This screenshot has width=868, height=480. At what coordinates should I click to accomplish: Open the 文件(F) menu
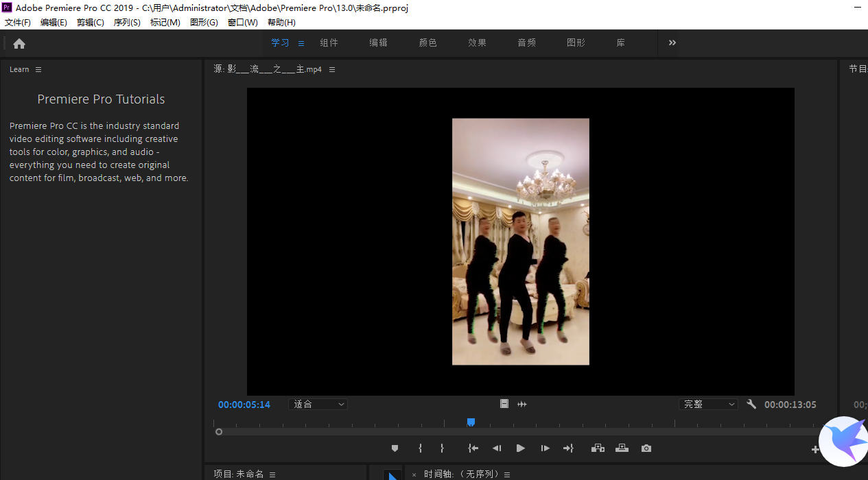tap(18, 23)
